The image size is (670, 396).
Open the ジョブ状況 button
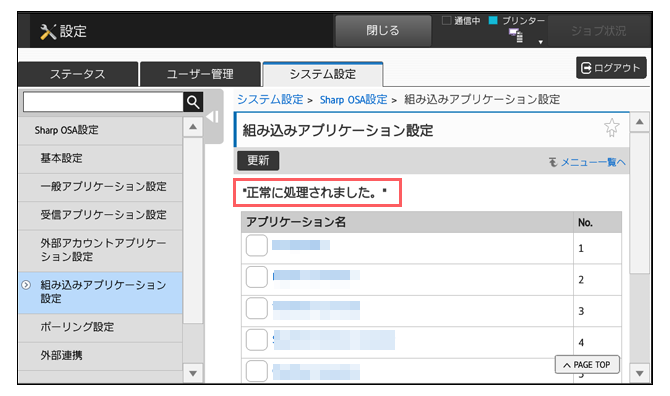click(x=598, y=31)
